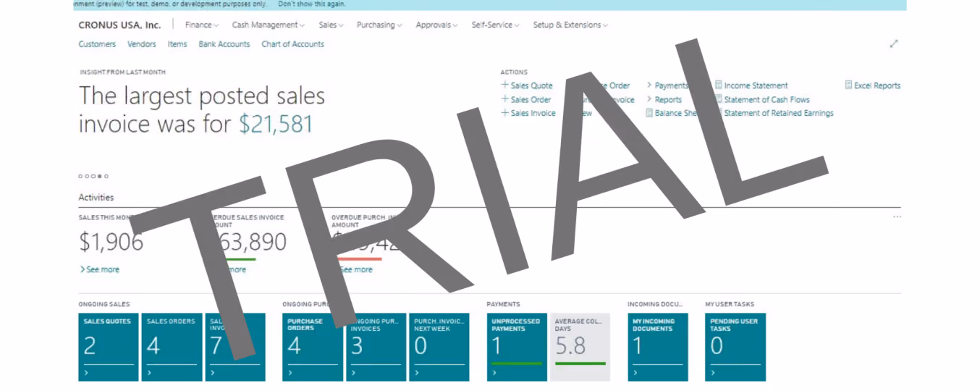Click the Payments group label above tiles
This screenshot has height=391, width=980.
(503, 304)
